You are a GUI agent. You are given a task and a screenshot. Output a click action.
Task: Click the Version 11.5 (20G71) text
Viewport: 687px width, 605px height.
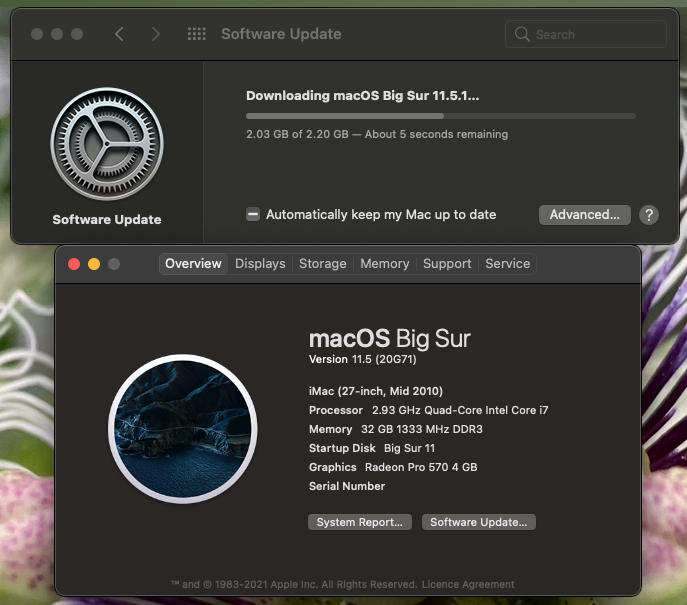[x=363, y=359]
